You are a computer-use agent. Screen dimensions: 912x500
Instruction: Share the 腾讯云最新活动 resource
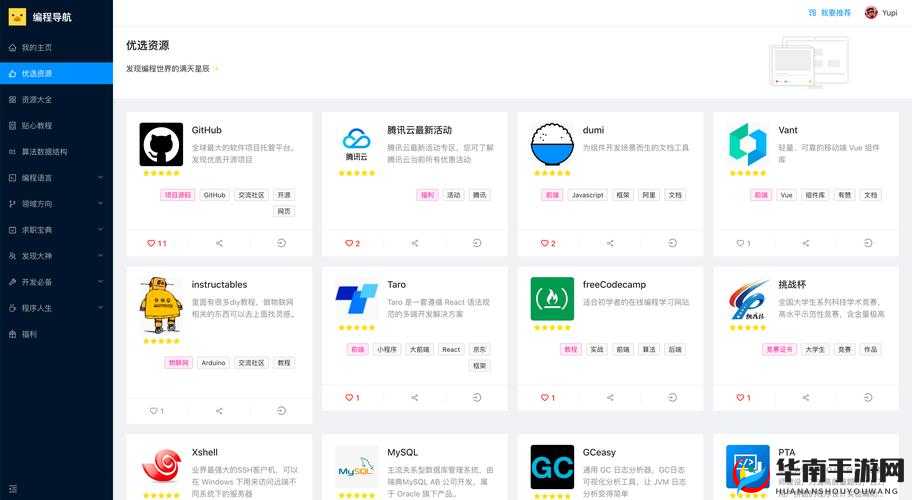pos(415,243)
